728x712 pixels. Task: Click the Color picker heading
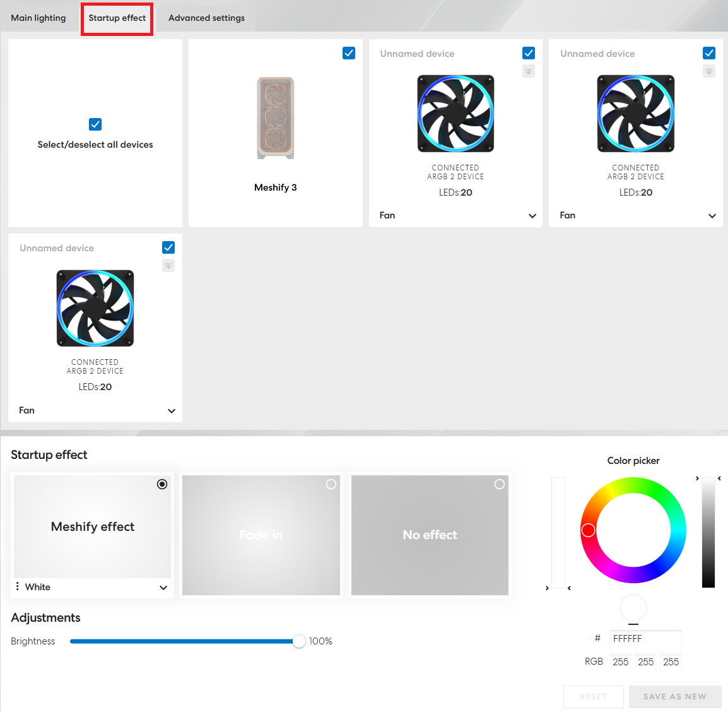coord(633,461)
